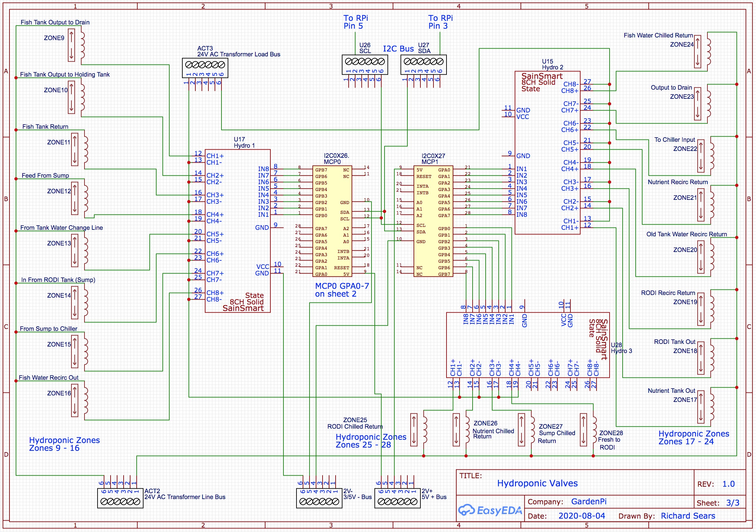Viewport: 756px width, 532px height.
Task: Click the U26 SCL terminal block
Action: pyautogui.click(x=365, y=65)
